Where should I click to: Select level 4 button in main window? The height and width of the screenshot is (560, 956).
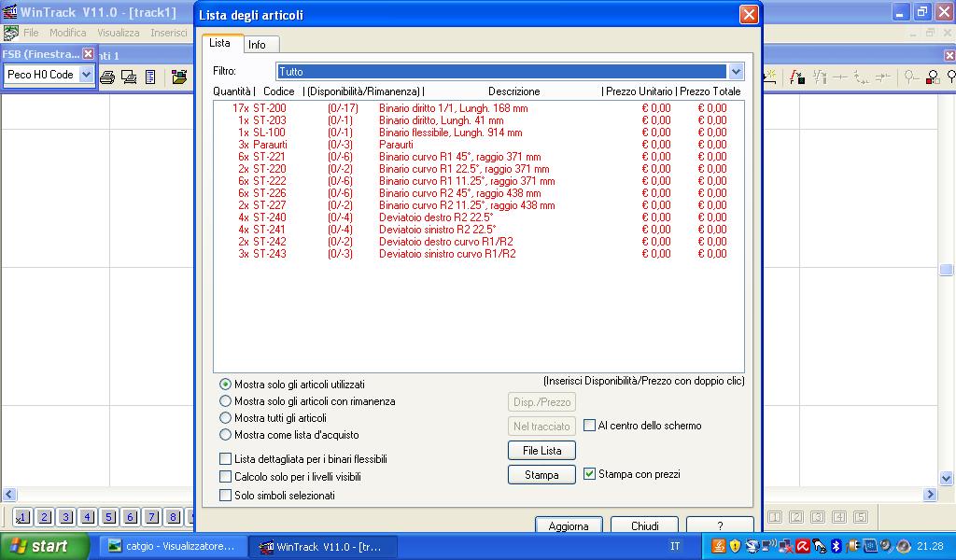tap(87, 517)
